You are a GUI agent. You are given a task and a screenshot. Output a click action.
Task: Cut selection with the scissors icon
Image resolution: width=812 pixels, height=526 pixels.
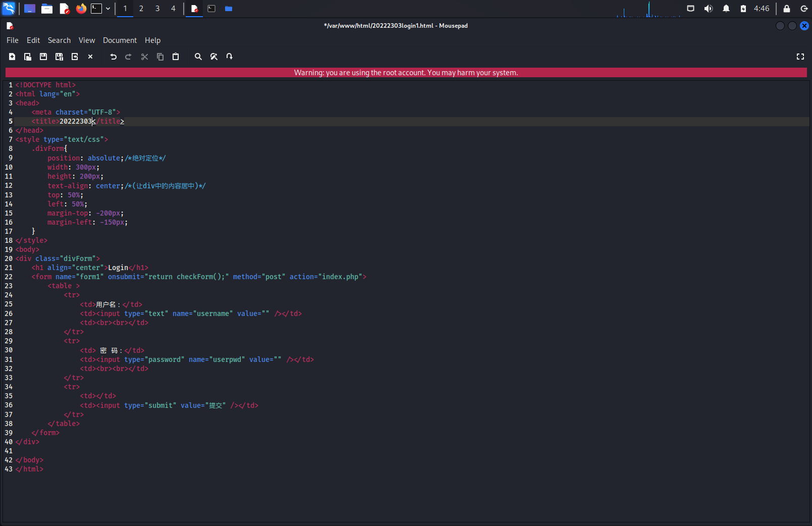(x=144, y=57)
